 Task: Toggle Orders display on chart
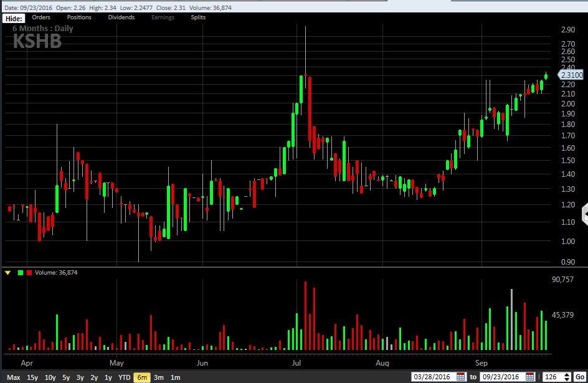(x=41, y=17)
